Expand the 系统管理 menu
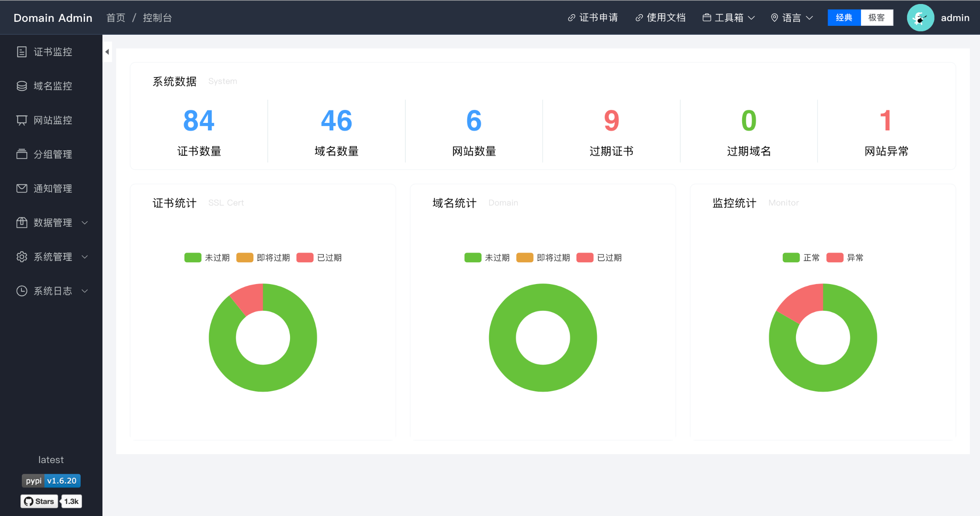This screenshot has width=980, height=516. click(x=52, y=256)
